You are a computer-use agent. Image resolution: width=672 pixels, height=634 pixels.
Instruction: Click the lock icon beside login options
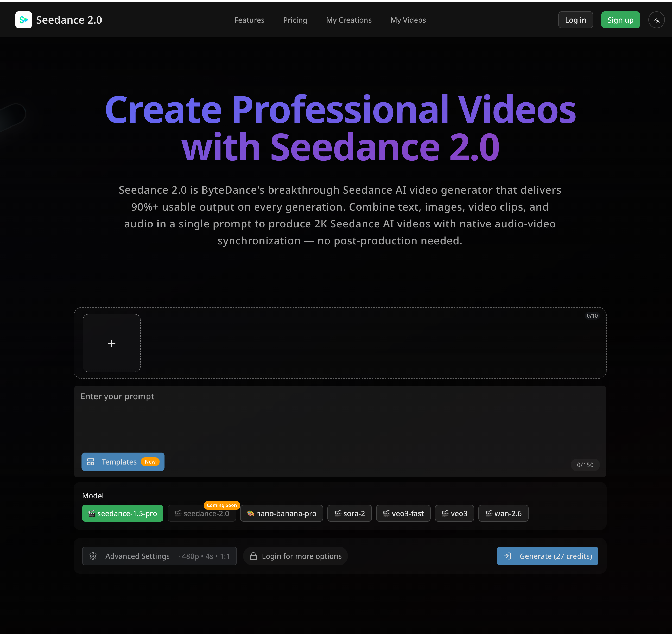point(253,556)
